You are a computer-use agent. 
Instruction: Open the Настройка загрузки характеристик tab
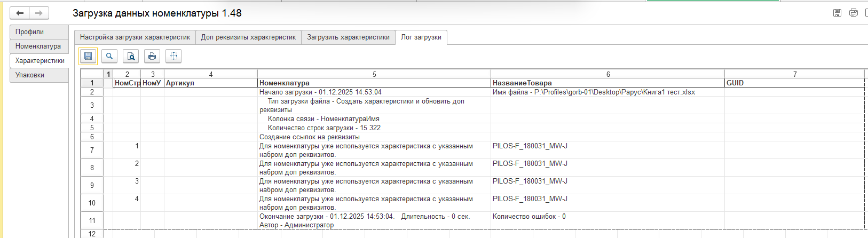click(x=135, y=37)
